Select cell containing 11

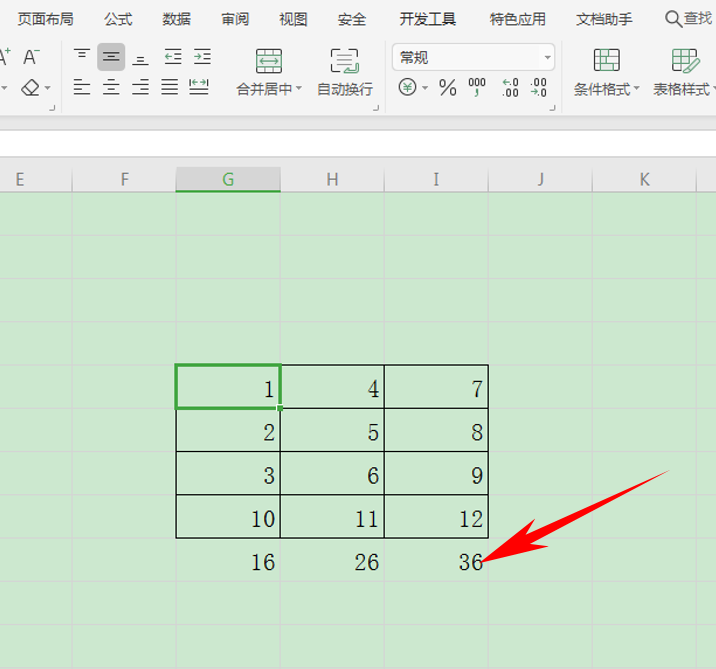click(x=332, y=516)
